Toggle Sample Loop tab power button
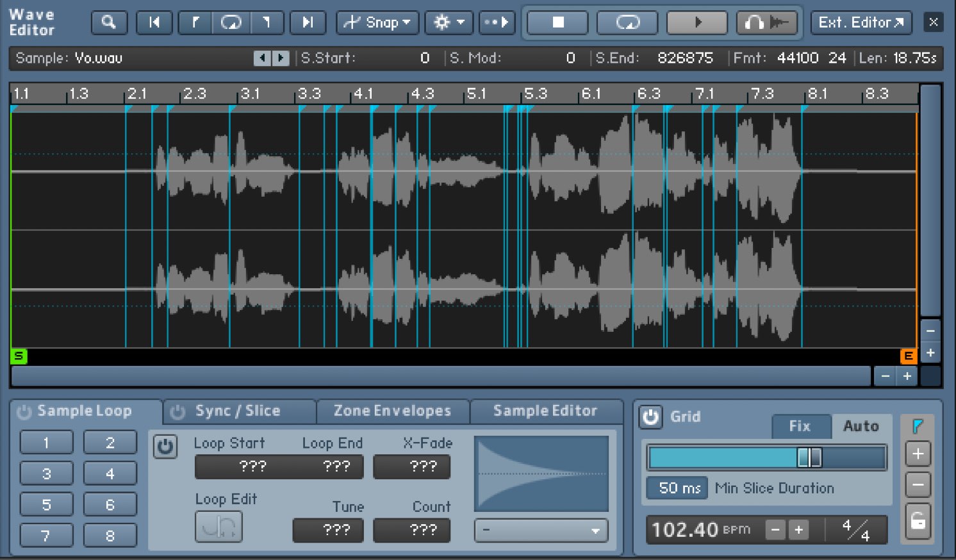This screenshot has height=560, width=956. pos(24,412)
